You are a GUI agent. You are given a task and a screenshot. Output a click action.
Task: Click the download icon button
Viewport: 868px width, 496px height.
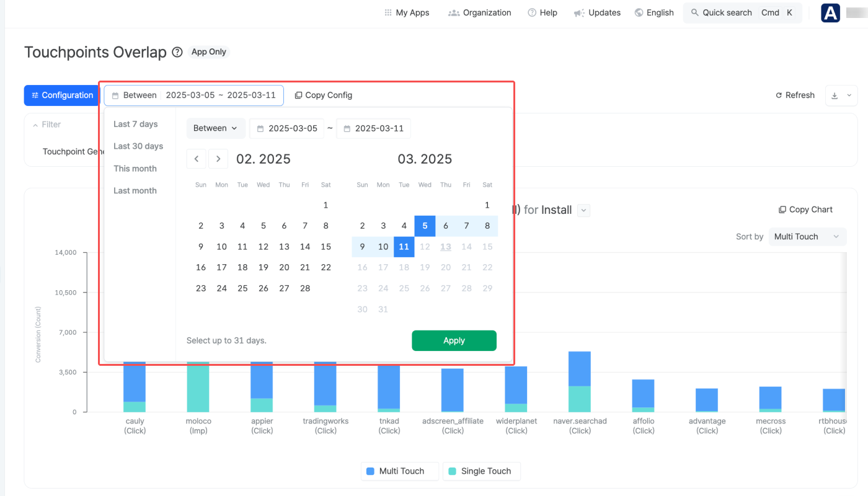click(835, 95)
